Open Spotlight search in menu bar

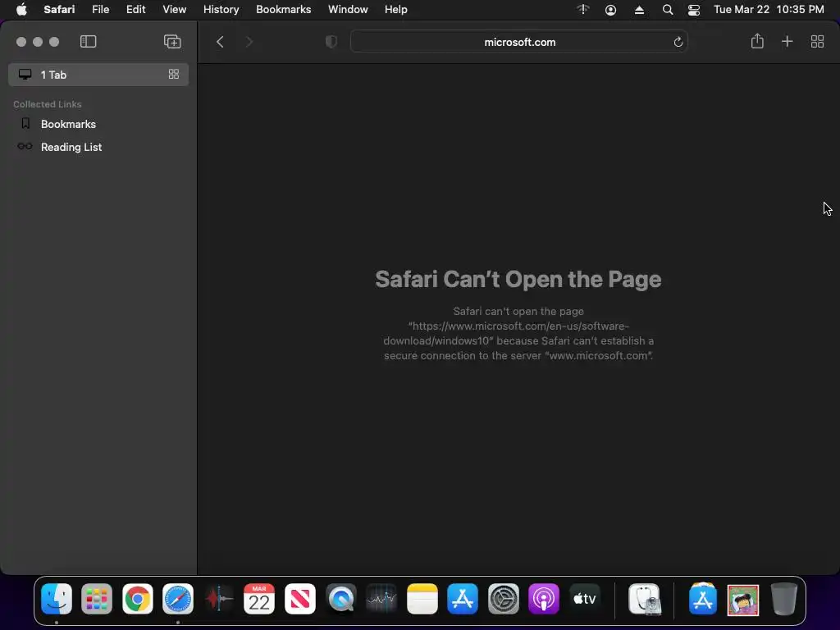668,10
